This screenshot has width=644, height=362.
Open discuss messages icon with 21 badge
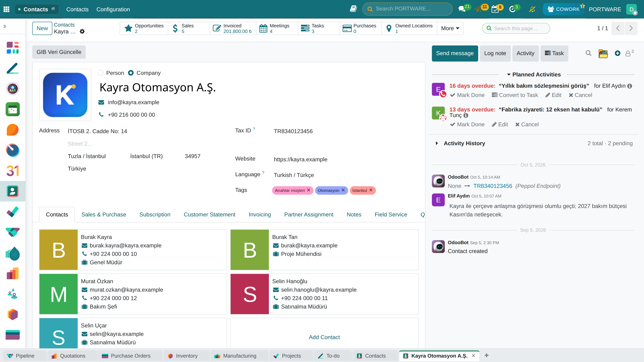coord(462,9)
